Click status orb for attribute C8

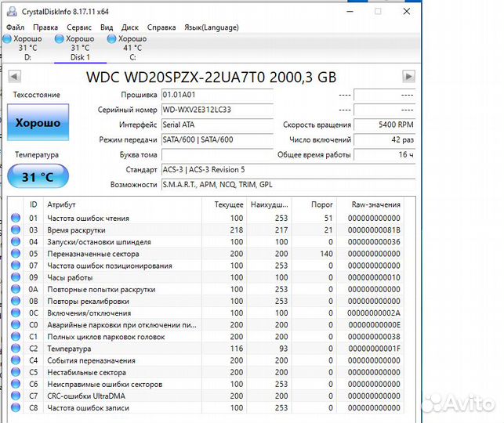pos(16,407)
